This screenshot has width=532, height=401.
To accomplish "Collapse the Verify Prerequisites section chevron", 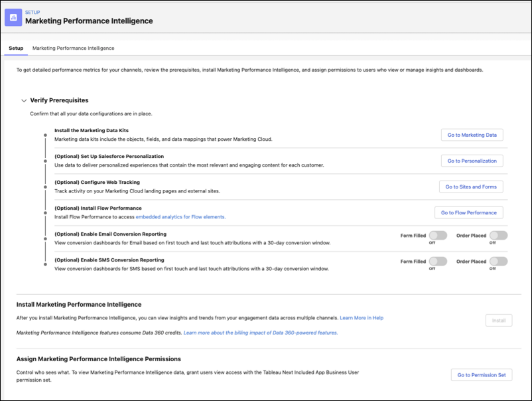I will [x=24, y=100].
